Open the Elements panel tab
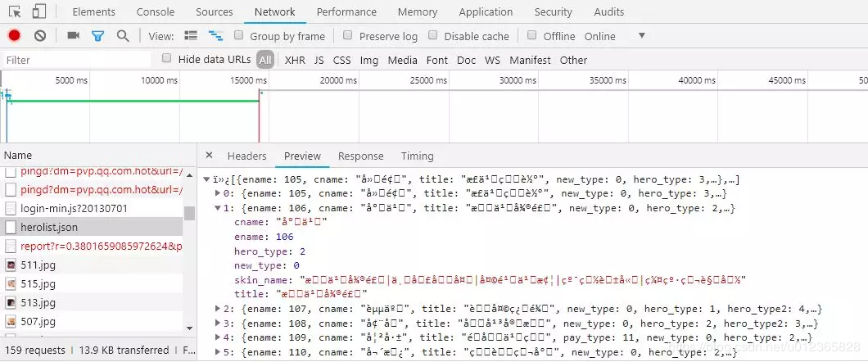This screenshot has width=868, height=362. pos(93,11)
